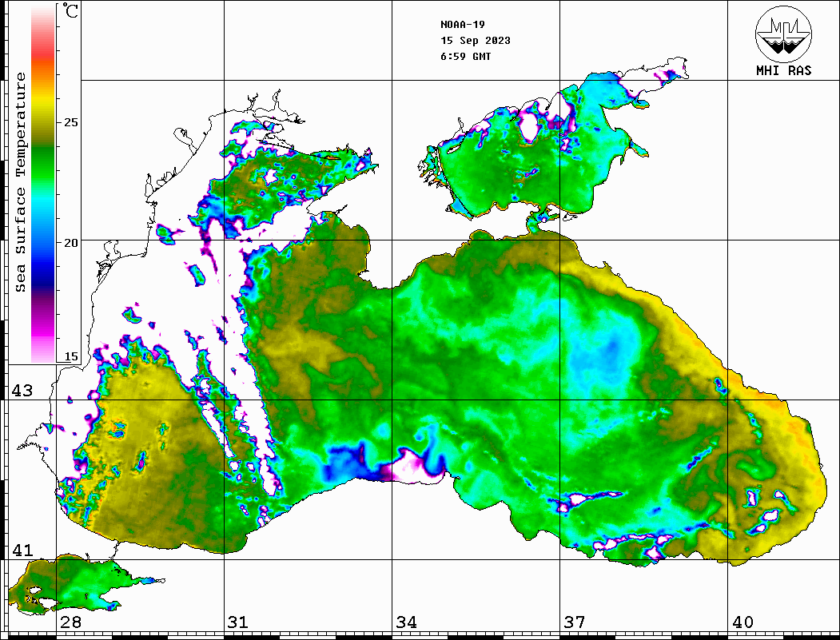Click the 25 degree legend tick label

(x=71, y=123)
